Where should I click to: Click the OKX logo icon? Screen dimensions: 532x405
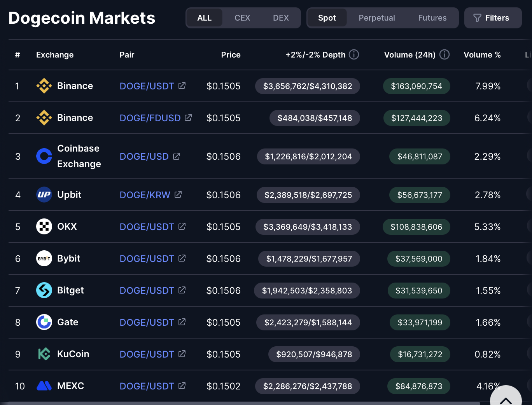coord(44,227)
